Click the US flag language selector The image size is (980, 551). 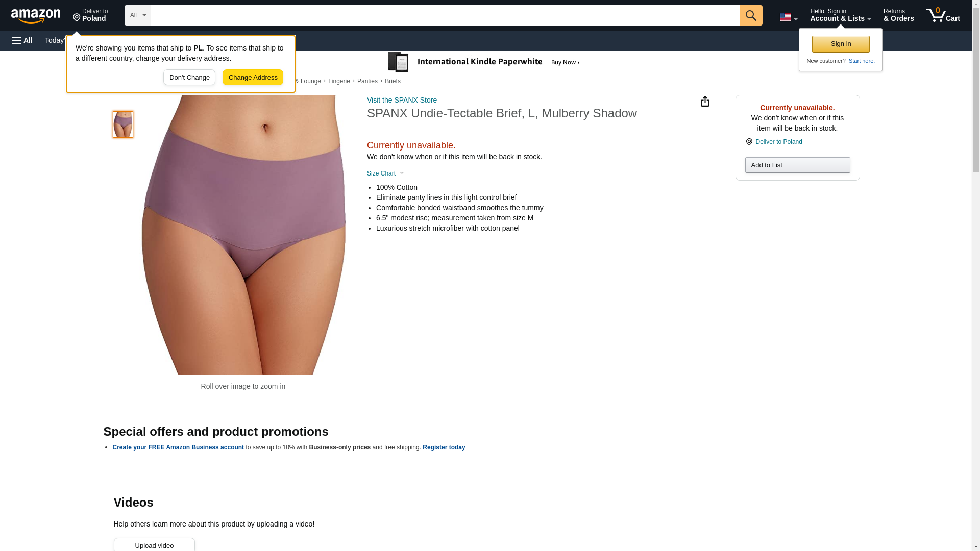(788, 17)
